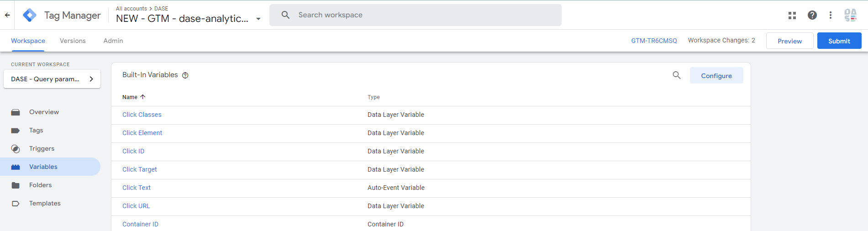Click the DASE breadcrumb
The height and width of the screenshot is (231, 868).
click(x=161, y=9)
